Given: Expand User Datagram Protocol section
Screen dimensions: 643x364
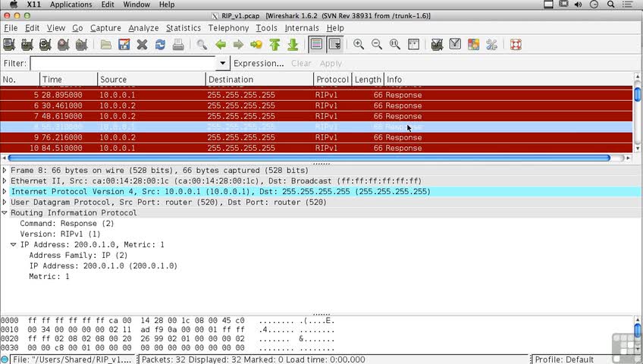Looking at the screenshot, I should tap(5, 202).
